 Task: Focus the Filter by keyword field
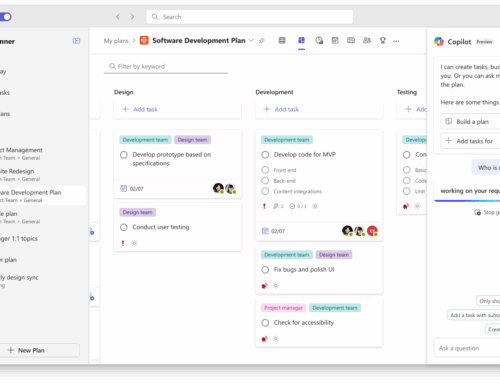pos(166,66)
